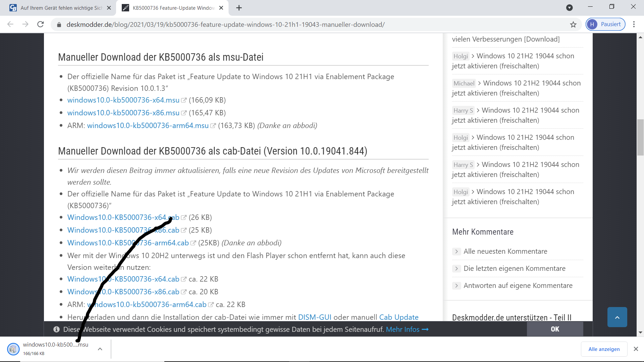
Task: Expand chevron beside 'Alle neuesten Kommentare'
Action: click(x=457, y=251)
